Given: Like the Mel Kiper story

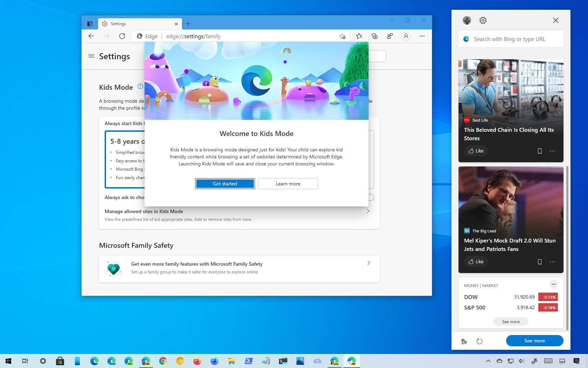Looking at the screenshot, I should coord(476,262).
